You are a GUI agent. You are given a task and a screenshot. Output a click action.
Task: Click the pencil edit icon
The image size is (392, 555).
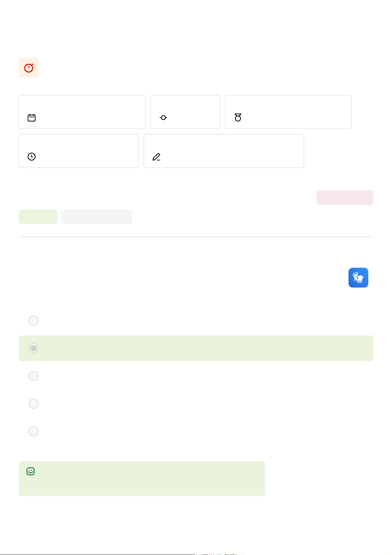156,157
